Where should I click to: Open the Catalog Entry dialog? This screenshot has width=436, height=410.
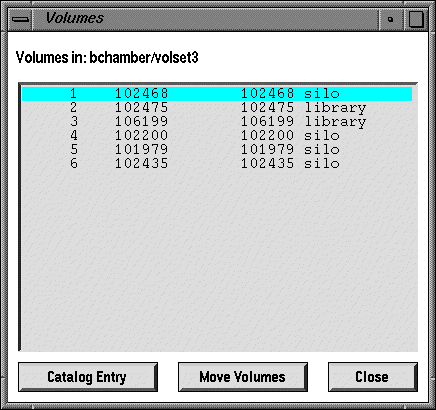[x=88, y=377]
